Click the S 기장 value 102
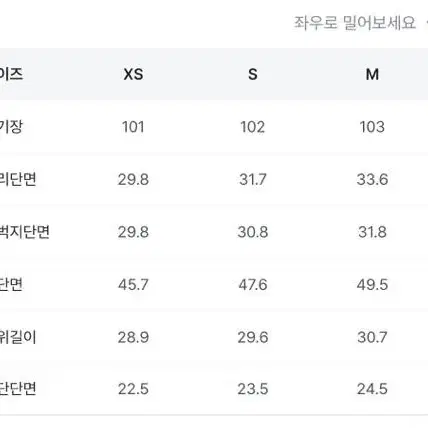Screen dimensions: 428x428 (x=253, y=127)
